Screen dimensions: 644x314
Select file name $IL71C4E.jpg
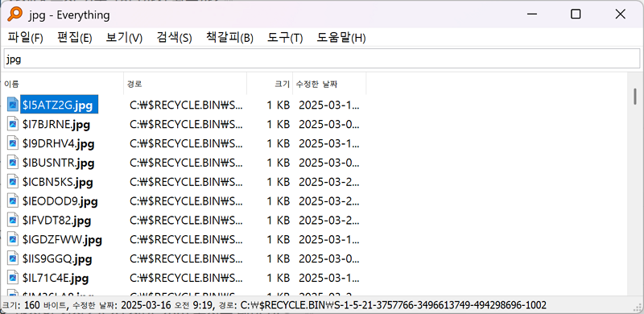[x=56, y=279]
